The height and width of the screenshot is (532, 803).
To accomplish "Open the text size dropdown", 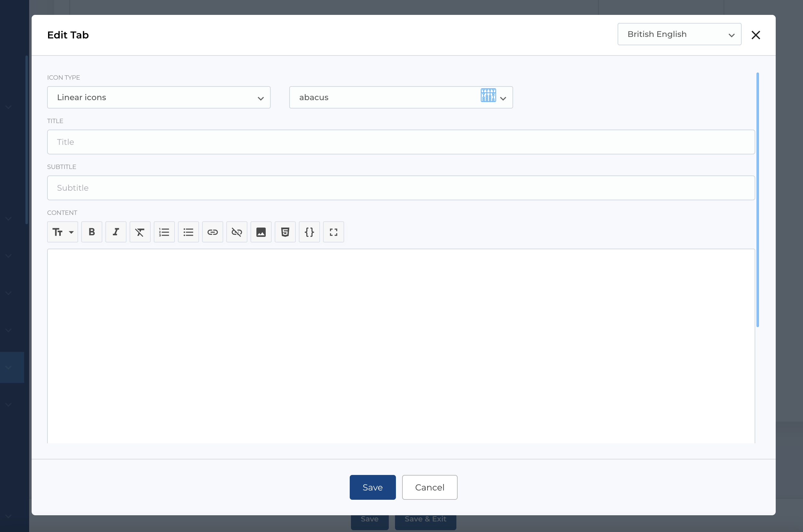I will [63, 232].
